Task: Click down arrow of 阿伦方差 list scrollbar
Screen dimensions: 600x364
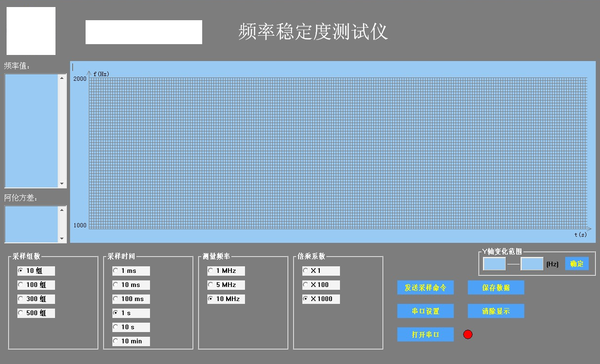Action: tap(62, 238)
